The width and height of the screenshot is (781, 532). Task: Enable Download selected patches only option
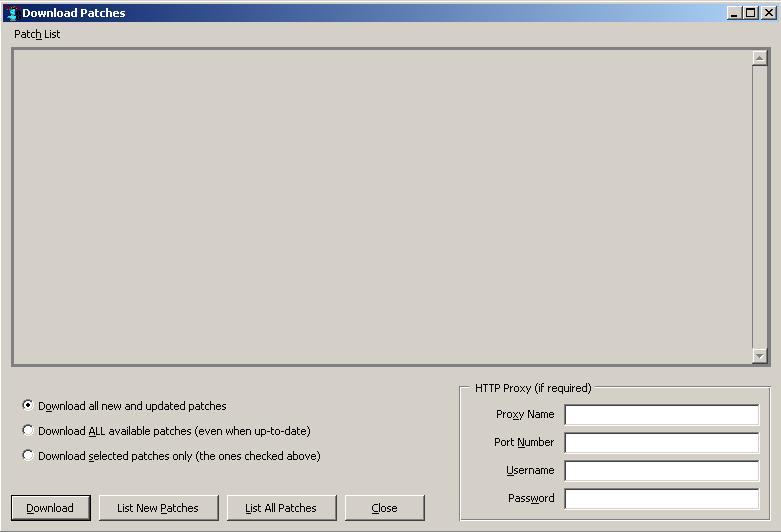point(28,455)
